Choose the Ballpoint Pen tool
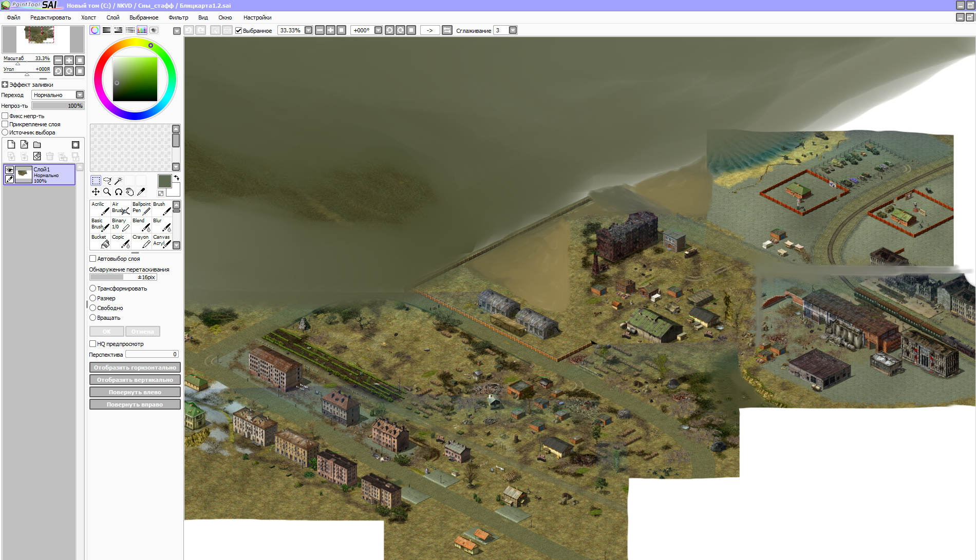Viewport: 976px width, 560px height. pos(141,208)
